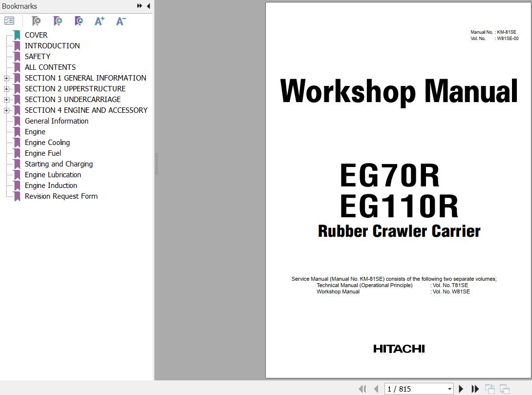Open the Engine Cooling bookmark
The width and height of the screenshot is (532, 395).
[x=47, y=143]
